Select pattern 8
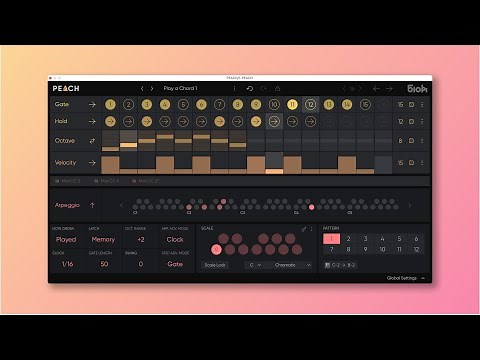This screenshot has height=360, width=480. click(349, 249)
